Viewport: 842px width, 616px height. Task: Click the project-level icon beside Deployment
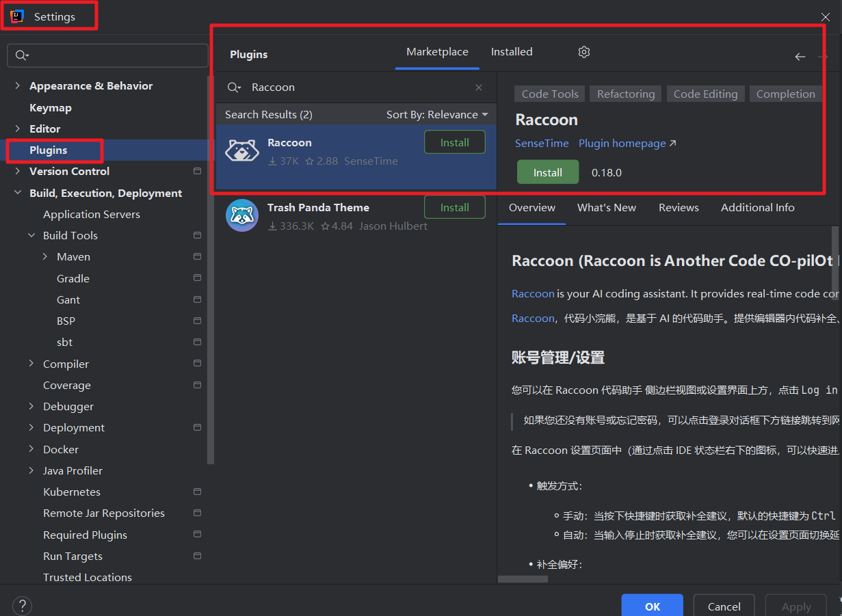click(197, 427)
